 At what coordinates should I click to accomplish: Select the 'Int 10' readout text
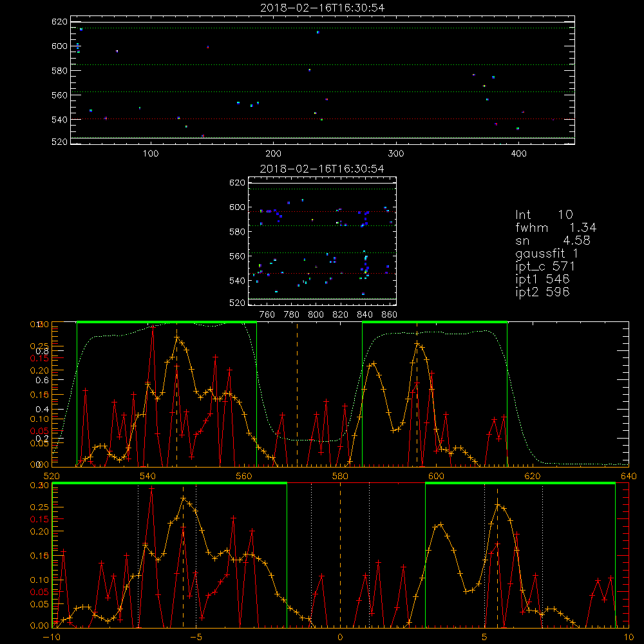tap(544, 214)
